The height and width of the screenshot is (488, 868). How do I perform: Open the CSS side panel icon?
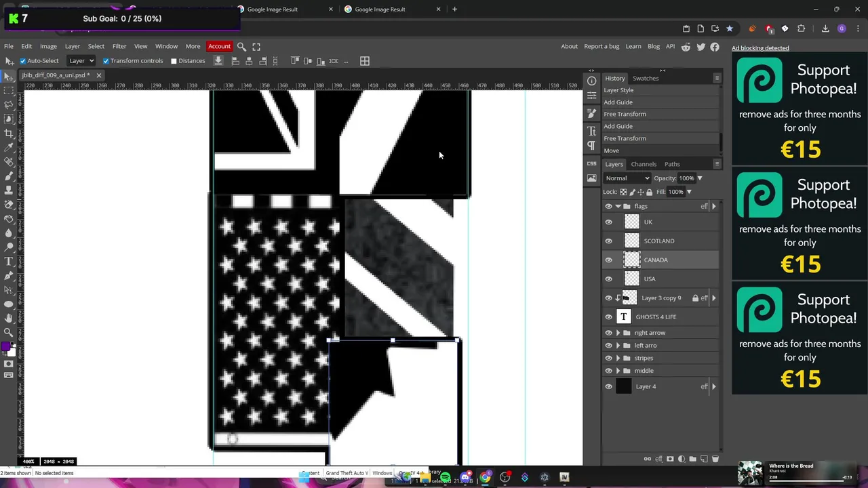pyautogui.click(x=591, y=163)
